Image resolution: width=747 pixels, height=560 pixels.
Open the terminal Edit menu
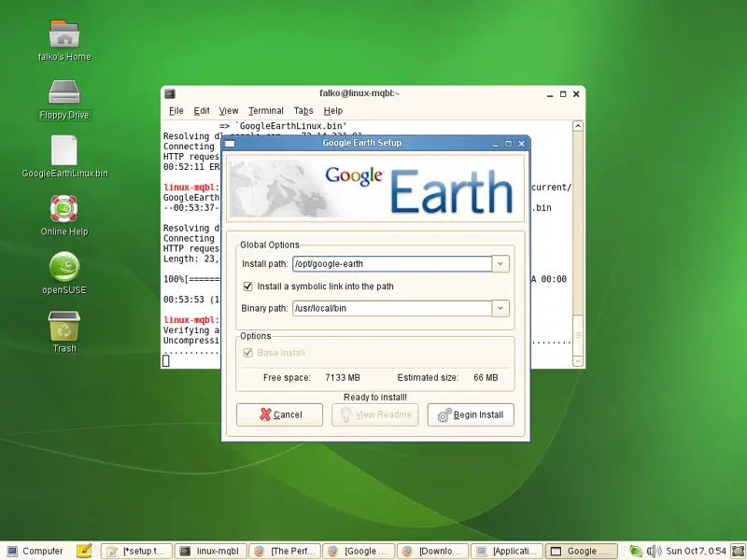(x=202, y=111)
